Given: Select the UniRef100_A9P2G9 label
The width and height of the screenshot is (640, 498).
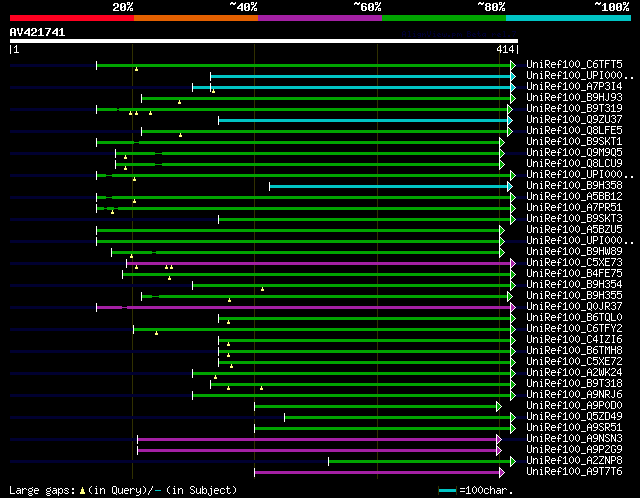Looking at the screenshot, I should (x=574, y=450).
